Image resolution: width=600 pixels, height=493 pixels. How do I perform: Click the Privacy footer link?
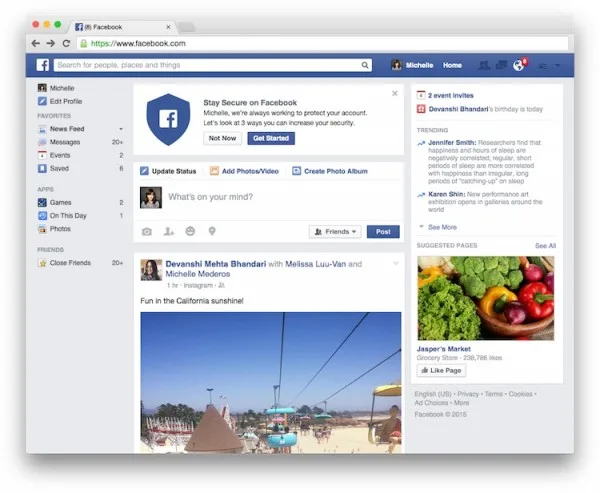(468, 394)
